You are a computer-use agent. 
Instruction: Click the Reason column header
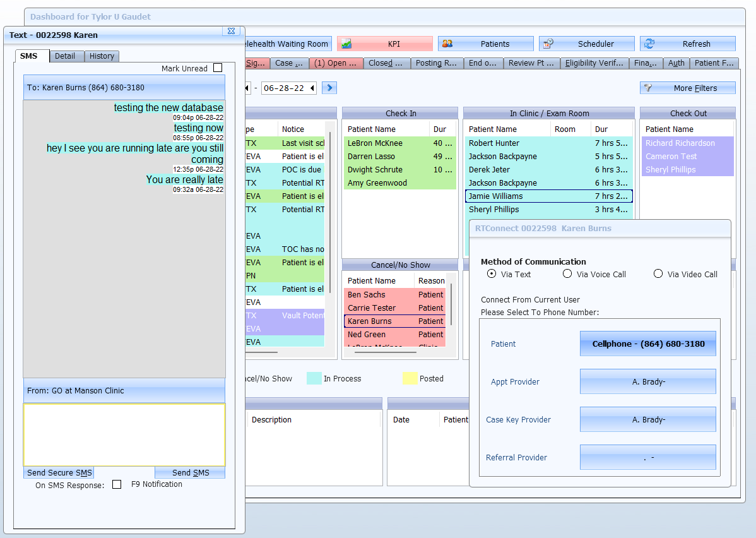tap(430, 281)
